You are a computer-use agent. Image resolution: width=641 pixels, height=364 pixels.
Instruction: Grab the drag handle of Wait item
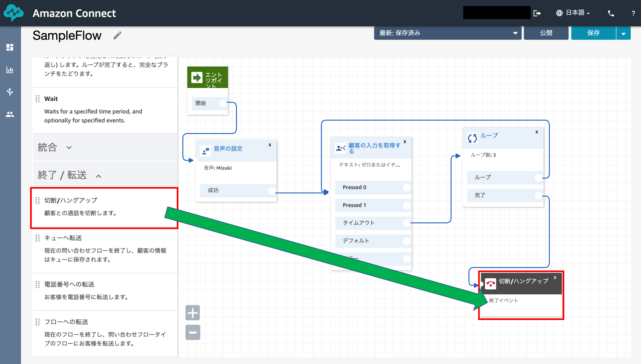click(38, 99)
